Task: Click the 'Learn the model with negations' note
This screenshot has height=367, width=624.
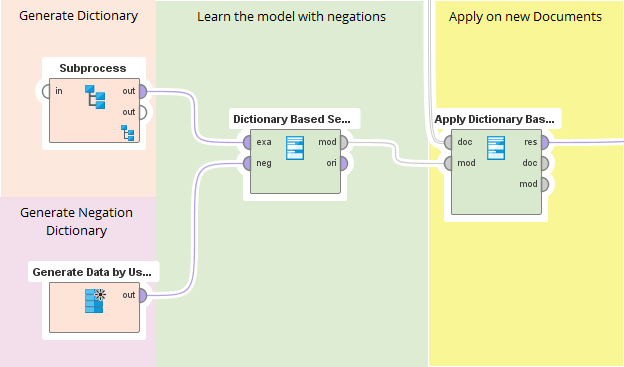Action: point(291,17)
